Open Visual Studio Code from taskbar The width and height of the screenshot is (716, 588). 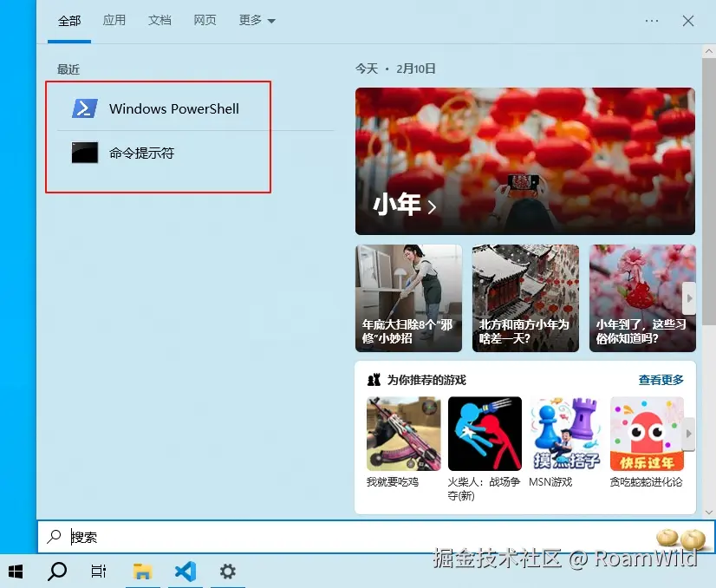[185, 572]
